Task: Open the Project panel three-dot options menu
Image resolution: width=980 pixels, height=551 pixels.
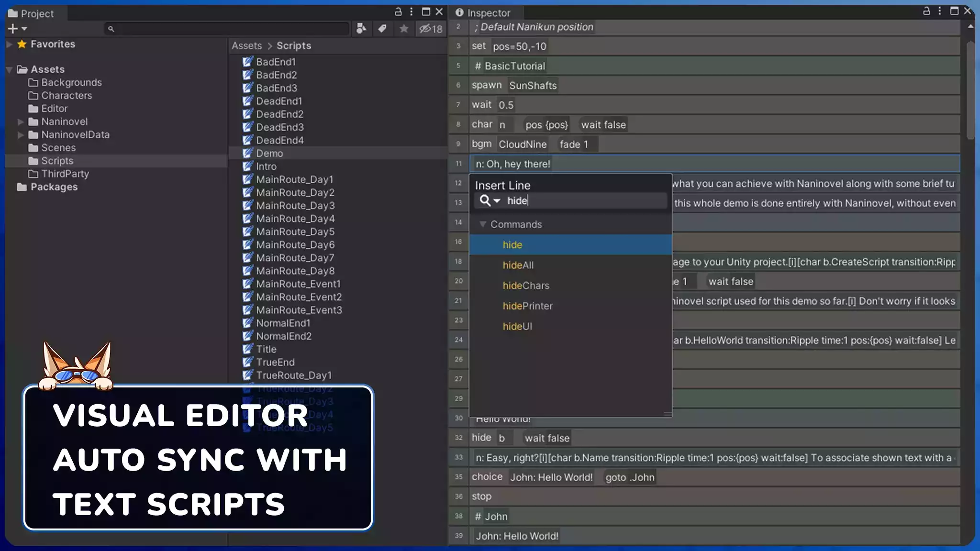Action: click(412, 11)
